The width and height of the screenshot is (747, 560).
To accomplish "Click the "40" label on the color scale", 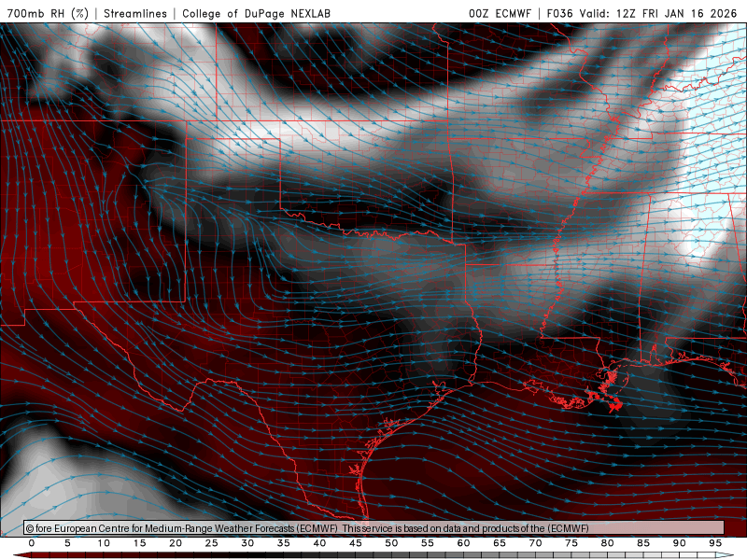I will 319,543.
